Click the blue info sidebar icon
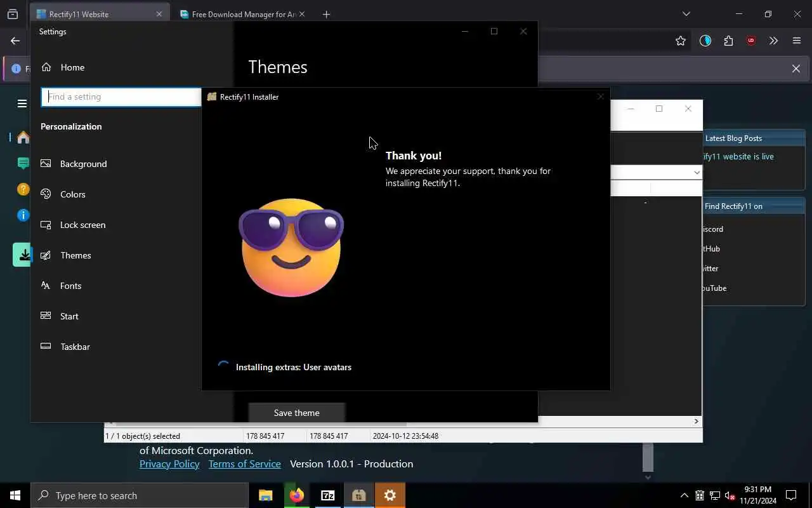 coord(23,215)
